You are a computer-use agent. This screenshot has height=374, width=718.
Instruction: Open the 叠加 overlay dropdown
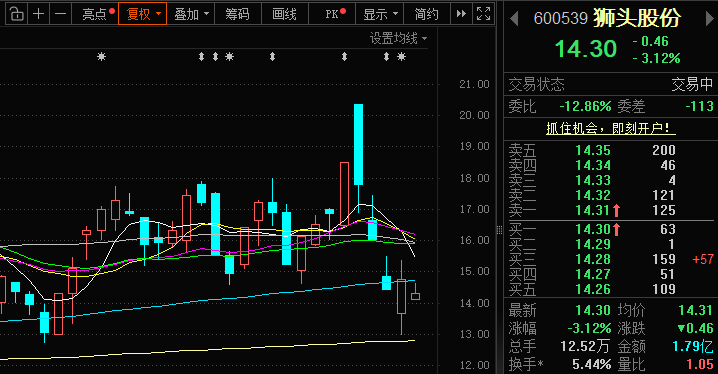pyautogui.click(x=190, y=14)
